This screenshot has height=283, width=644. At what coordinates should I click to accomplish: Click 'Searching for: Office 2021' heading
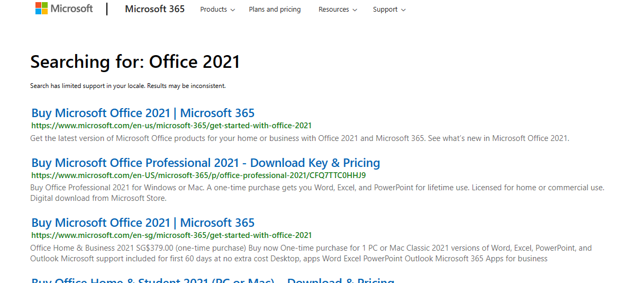pos(135,62)
